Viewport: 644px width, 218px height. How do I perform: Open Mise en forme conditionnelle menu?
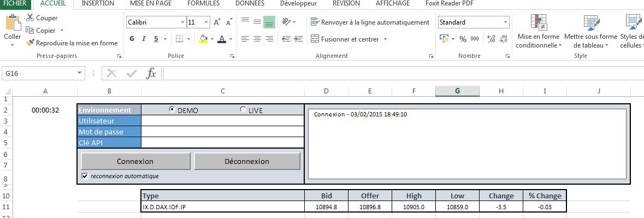[539, 31]
